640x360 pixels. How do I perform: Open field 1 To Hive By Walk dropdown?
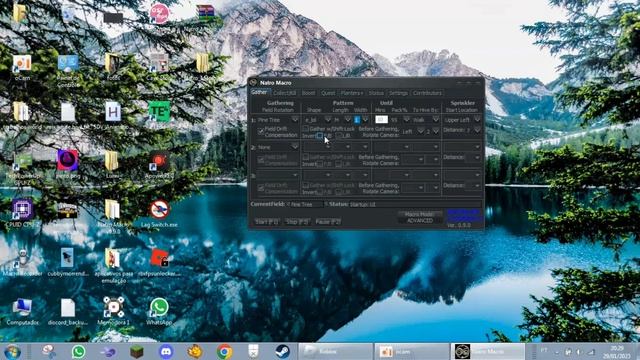pos(425,120)
